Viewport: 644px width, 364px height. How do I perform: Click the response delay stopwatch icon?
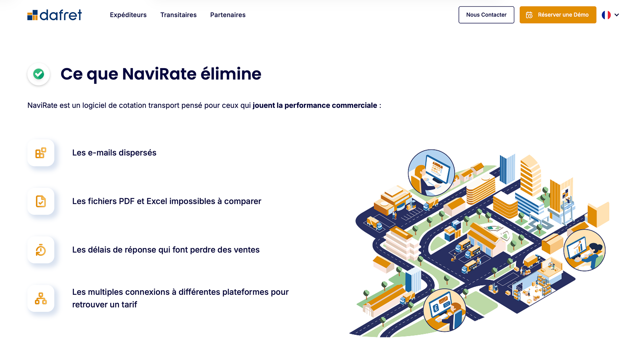point(41,250)
